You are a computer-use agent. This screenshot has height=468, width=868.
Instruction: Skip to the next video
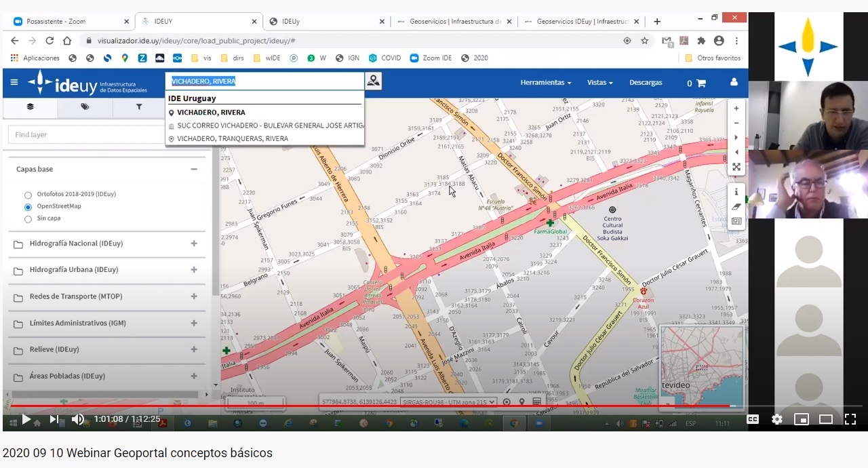pyautogui.click(x=54, y=419)
